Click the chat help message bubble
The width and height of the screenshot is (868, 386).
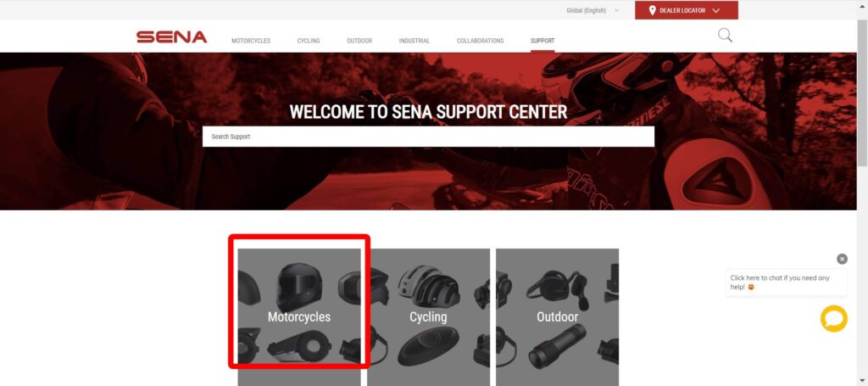point(786,283)
